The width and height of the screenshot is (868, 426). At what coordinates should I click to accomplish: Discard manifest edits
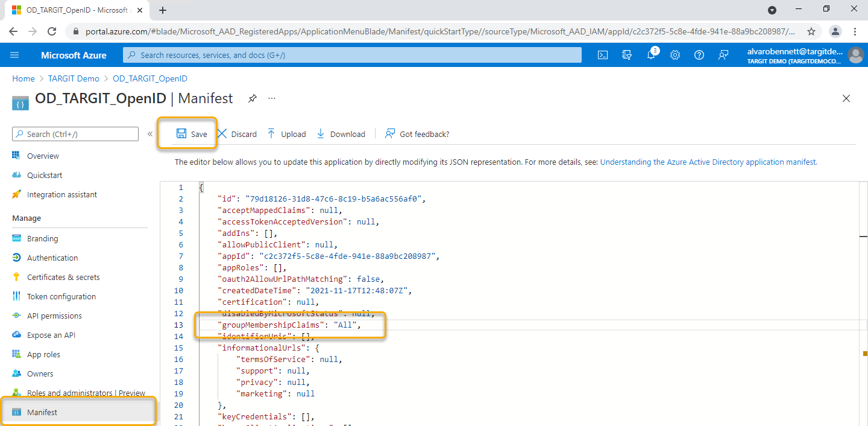237,134
